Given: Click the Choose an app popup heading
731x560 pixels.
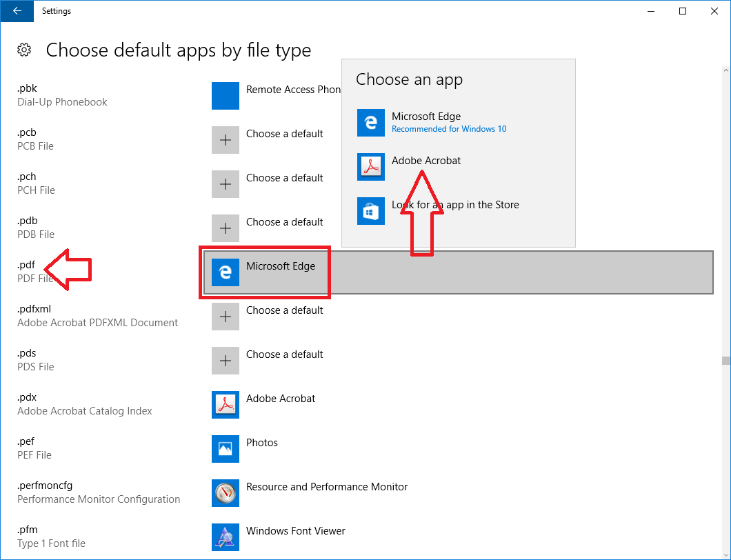Looking at the screenshot, I should [410, 79].
